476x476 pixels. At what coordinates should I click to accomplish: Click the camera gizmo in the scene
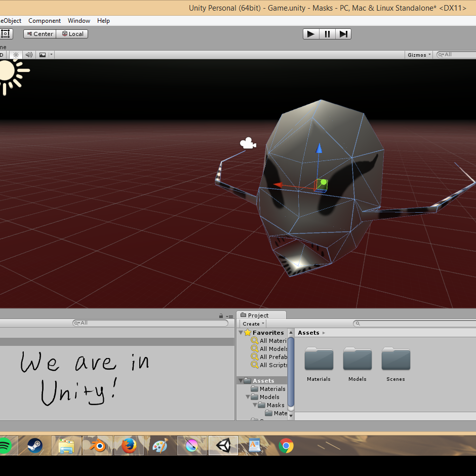point(248,144)
